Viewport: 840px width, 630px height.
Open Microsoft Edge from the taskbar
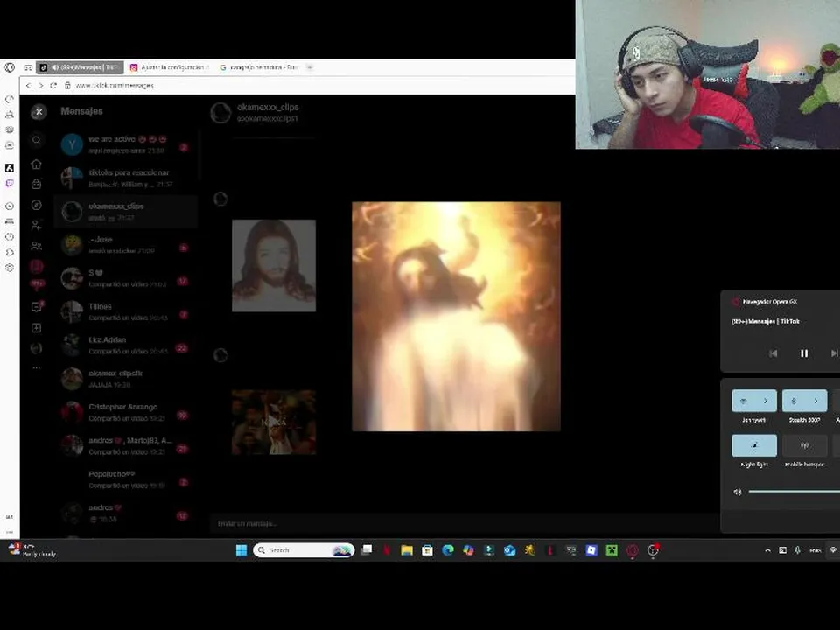pos(448,550)
